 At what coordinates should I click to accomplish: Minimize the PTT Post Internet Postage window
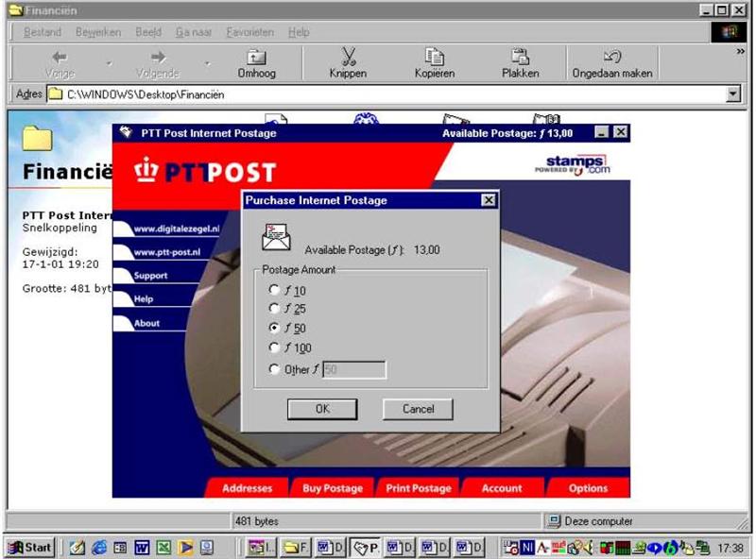click(x=601, y=132)
